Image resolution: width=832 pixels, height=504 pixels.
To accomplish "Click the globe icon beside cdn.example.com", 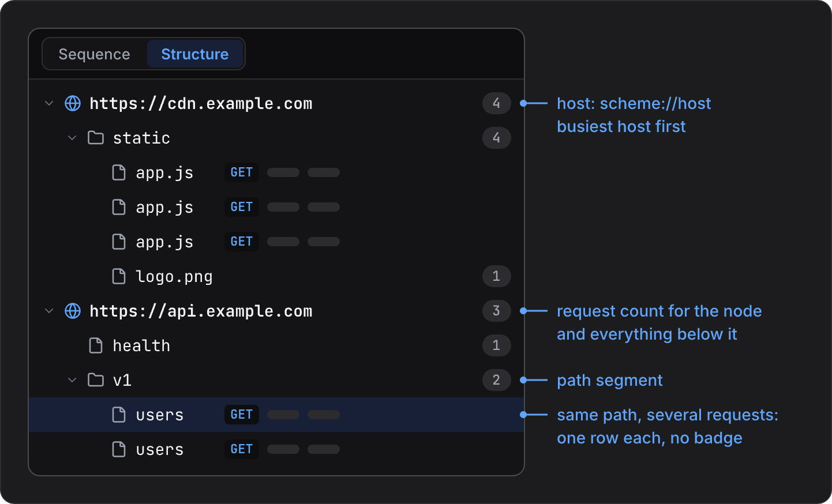I will pyautogui.click(x=73, y=103).
